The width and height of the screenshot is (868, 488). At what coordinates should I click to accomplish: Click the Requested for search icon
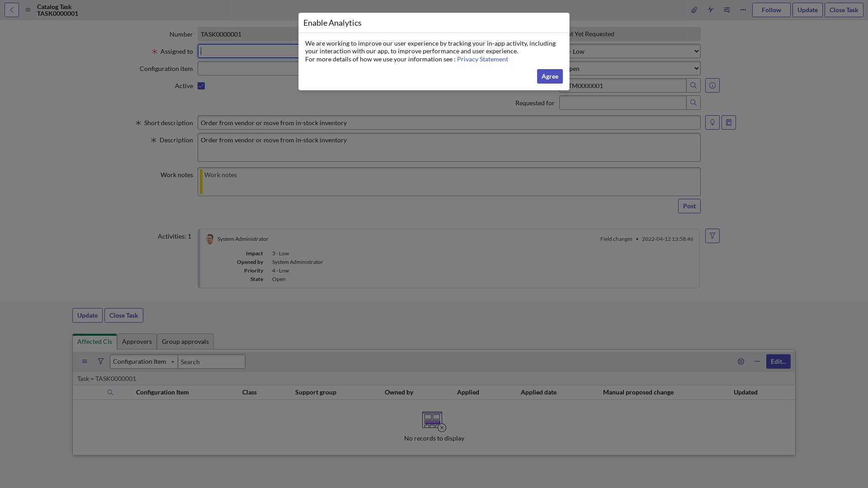pos(693,103)
